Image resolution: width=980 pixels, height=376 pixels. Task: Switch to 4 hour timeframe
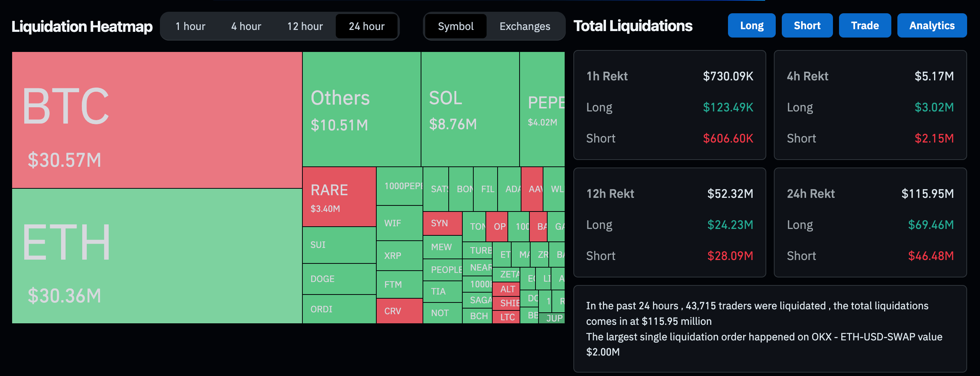point(246,26)
